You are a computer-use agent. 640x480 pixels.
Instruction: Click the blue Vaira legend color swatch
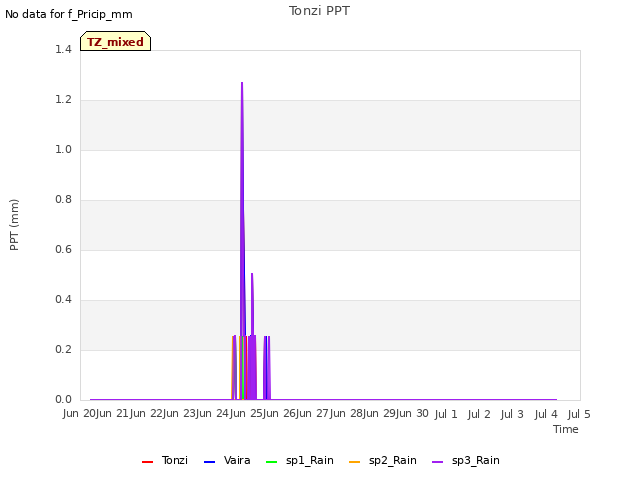point(209,462)
